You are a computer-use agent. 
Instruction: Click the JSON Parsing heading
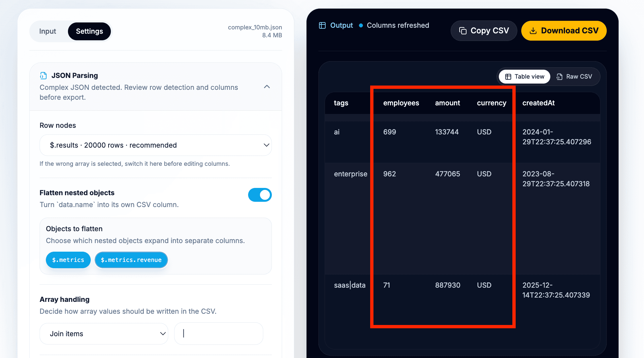click(x=75, y=76)
